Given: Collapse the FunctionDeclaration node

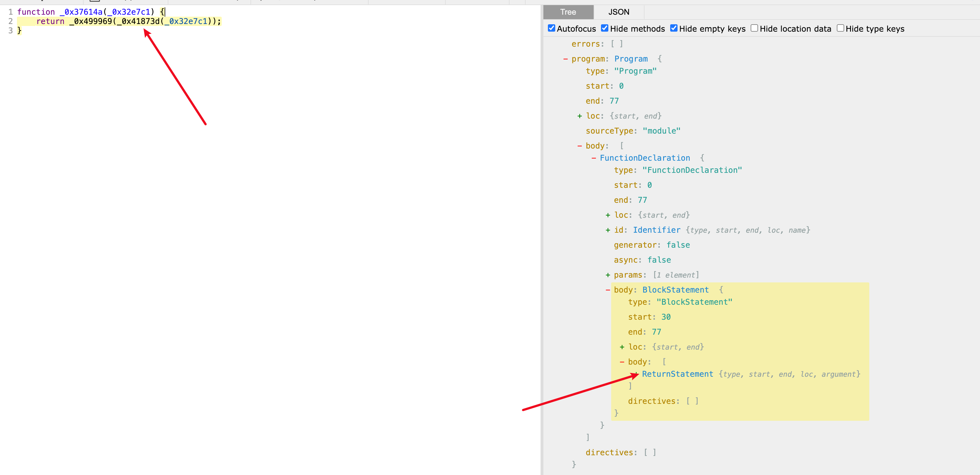Looking at the screenshot, I should click(x=593, y=158).
